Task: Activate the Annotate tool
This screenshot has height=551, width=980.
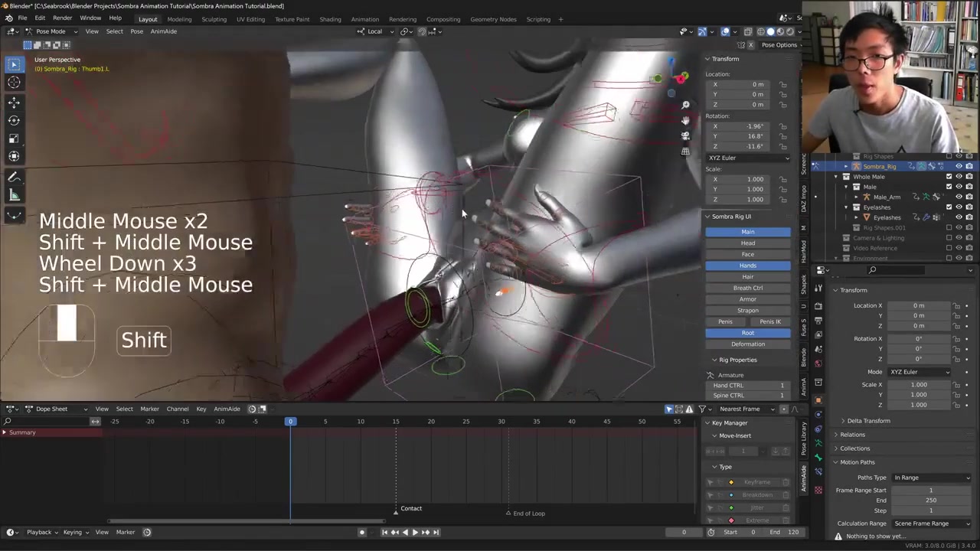Action: click(14, 178)
